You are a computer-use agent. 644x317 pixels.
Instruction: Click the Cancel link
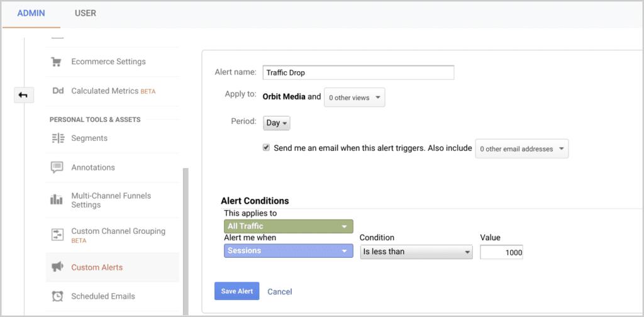[279, 292]
